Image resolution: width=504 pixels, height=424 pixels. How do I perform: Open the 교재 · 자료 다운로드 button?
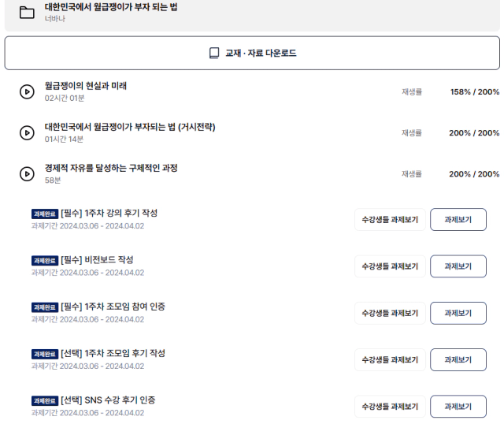pos(252,53)
